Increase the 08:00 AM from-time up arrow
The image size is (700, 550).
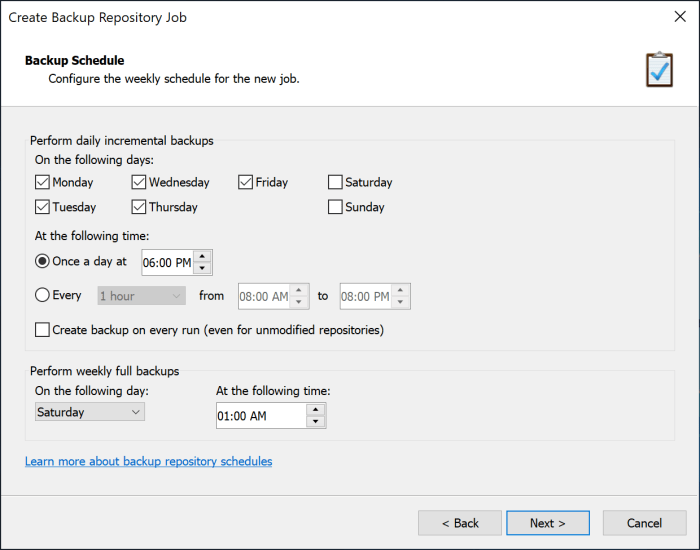[299, 290]
